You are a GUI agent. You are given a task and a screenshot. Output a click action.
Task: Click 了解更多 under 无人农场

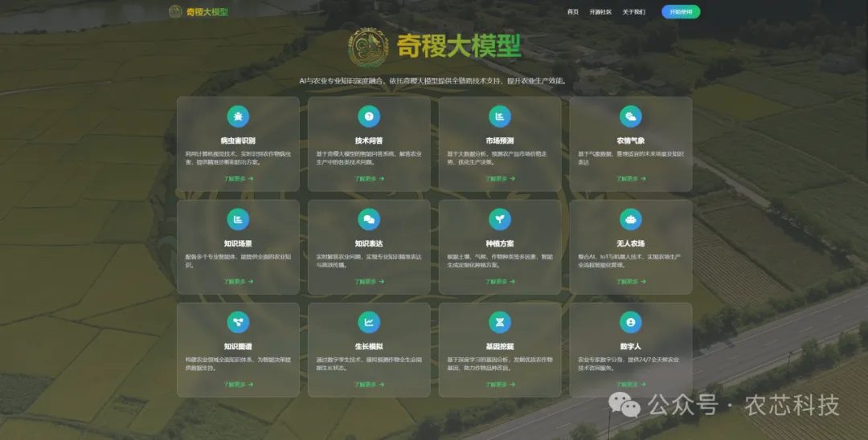click(631, 281)
